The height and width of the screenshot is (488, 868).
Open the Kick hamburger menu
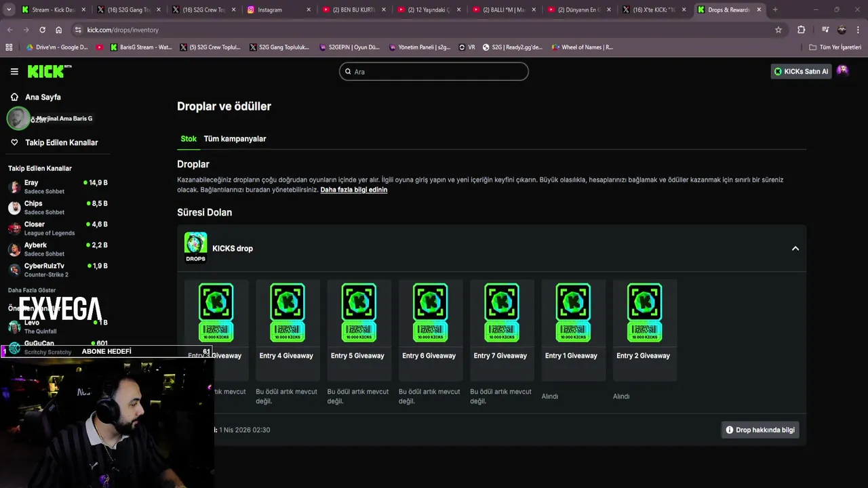pos(14,71)
